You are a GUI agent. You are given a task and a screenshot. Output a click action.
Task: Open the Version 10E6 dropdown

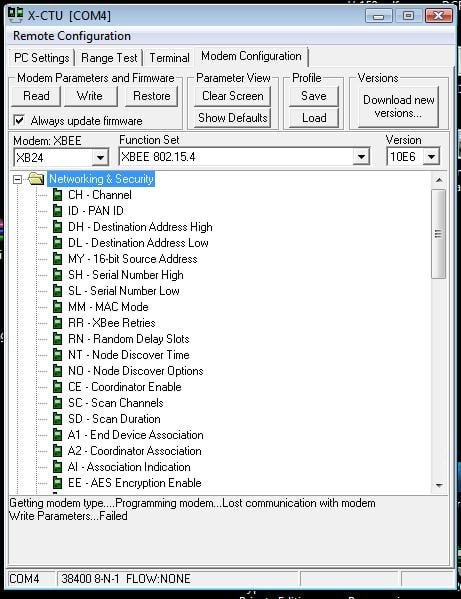(431, 157)
